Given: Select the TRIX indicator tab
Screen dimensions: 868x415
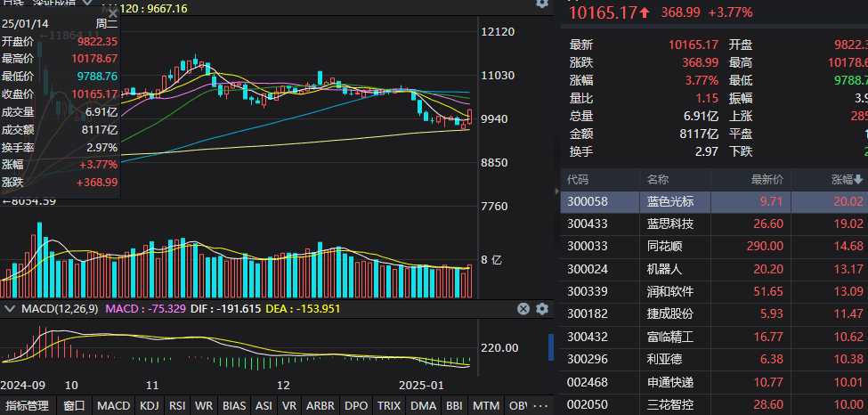Looking at the screenshot, I should pyautogui.click(x=389, y=405).
